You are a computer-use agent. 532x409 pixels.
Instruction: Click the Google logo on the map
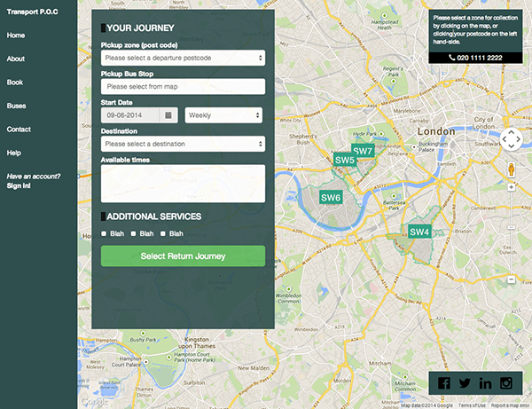94,402
